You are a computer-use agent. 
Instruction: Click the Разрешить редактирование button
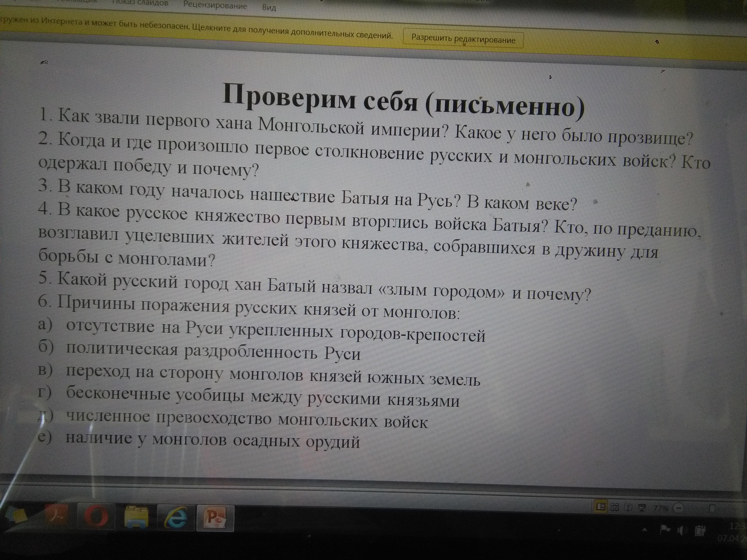pos(463,39)
